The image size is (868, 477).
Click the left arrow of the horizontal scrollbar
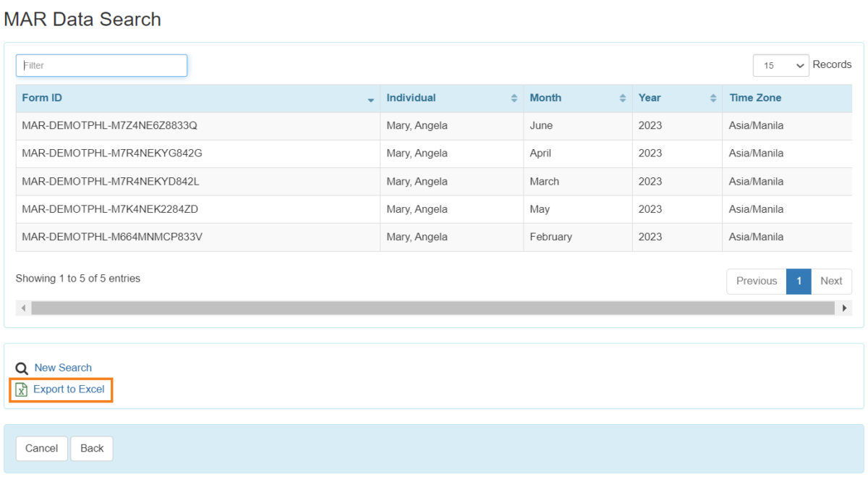[24, 308]
